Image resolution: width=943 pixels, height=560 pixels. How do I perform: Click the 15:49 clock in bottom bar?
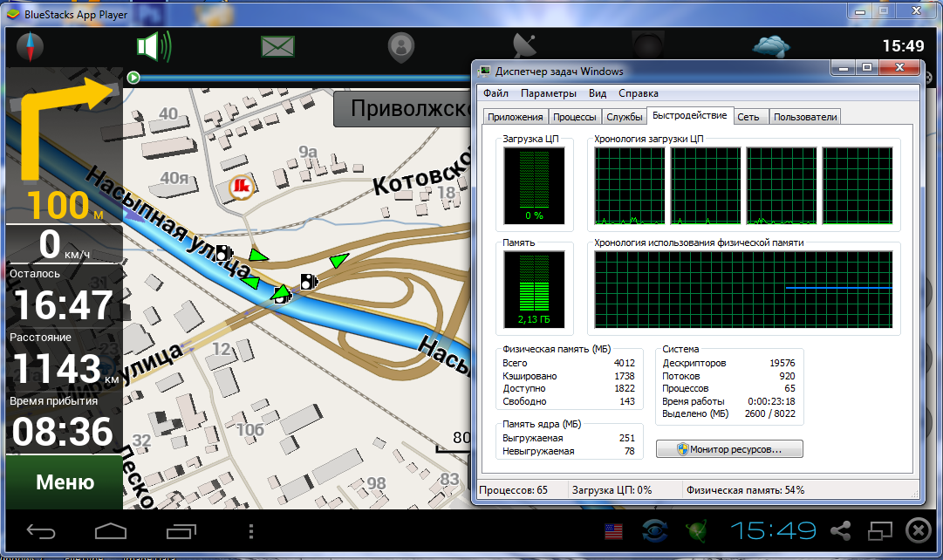pos(774,530)
